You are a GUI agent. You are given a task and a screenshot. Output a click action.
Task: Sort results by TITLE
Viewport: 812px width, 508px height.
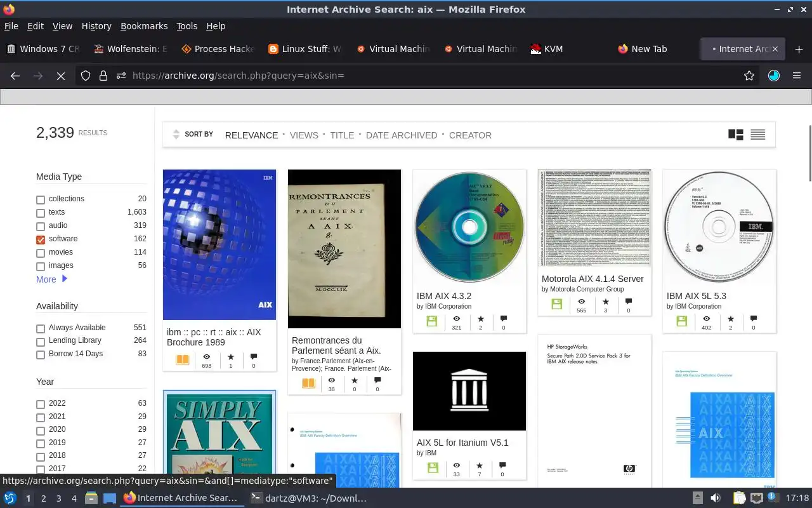tap(342, 135)
